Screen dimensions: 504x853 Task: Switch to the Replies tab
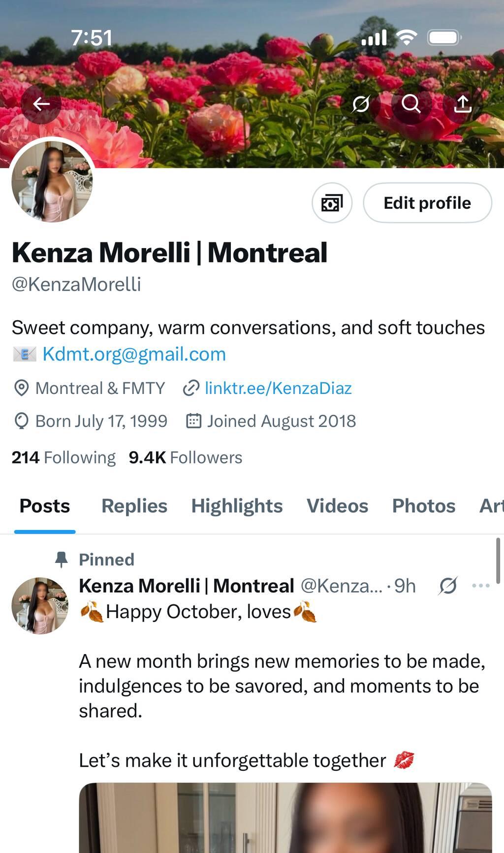pos(134,506)
